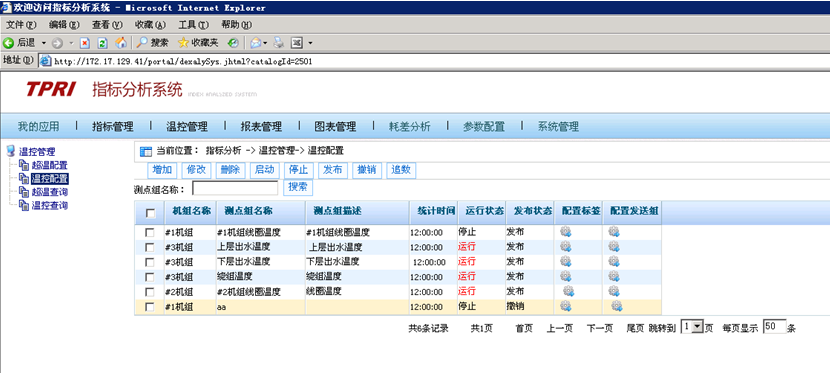Viewport: 830px width, 373px height.
Task: Open 配置发送组 gear for aa row
Action: tap(617, 305)
